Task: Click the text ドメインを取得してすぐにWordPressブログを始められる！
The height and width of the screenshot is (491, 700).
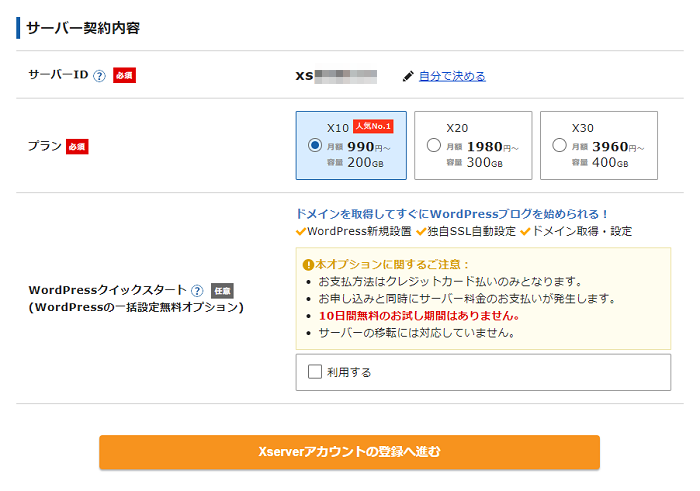Action: point(452,214)
